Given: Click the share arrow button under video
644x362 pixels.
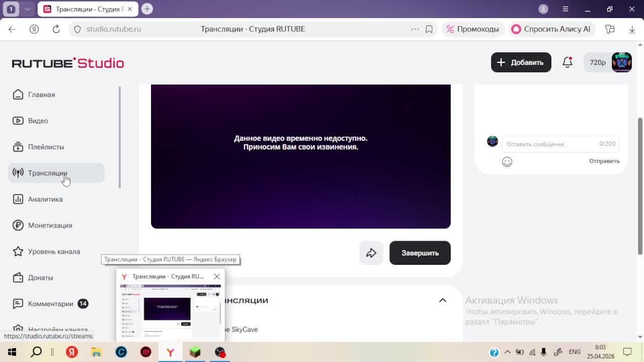Looking at the screenshot, I should coord(371,253).
